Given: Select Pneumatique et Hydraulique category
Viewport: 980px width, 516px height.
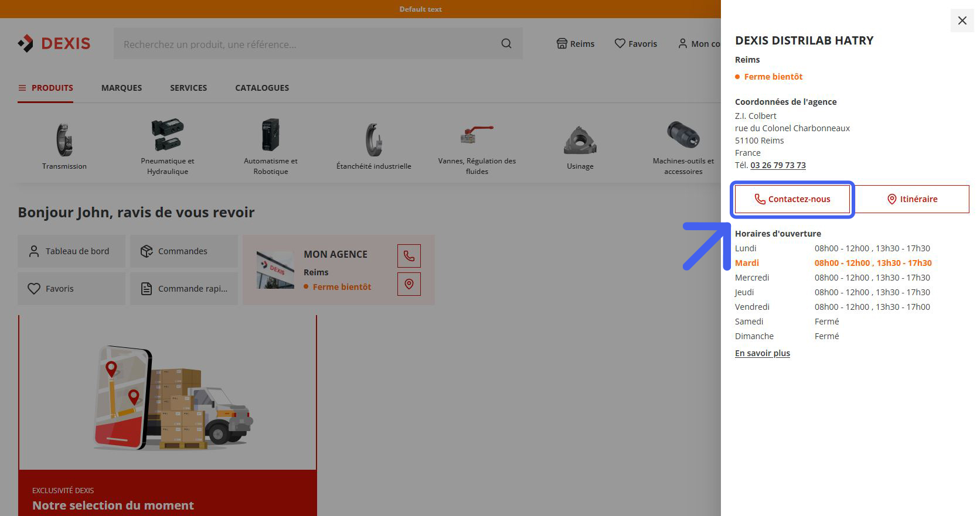Looking at the screenshot, I should click(168, 146).
